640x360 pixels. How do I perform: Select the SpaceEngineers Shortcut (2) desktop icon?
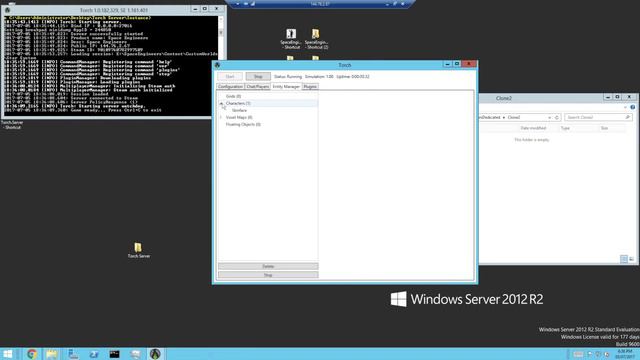point(316,39)
